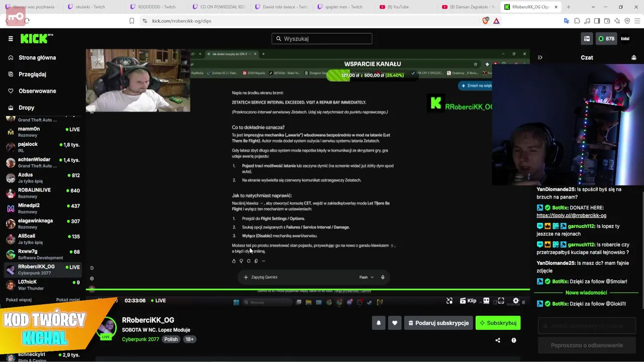Viewport: 644px width, 362px height.
Task: Toggle notifications bell for RRoberciKK_OG
Action: pyautogui.click(x=379, y=323)
